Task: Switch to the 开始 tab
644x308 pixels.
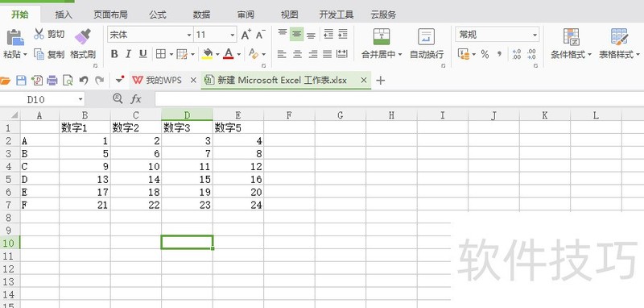Action: click(x=19, y=15)
